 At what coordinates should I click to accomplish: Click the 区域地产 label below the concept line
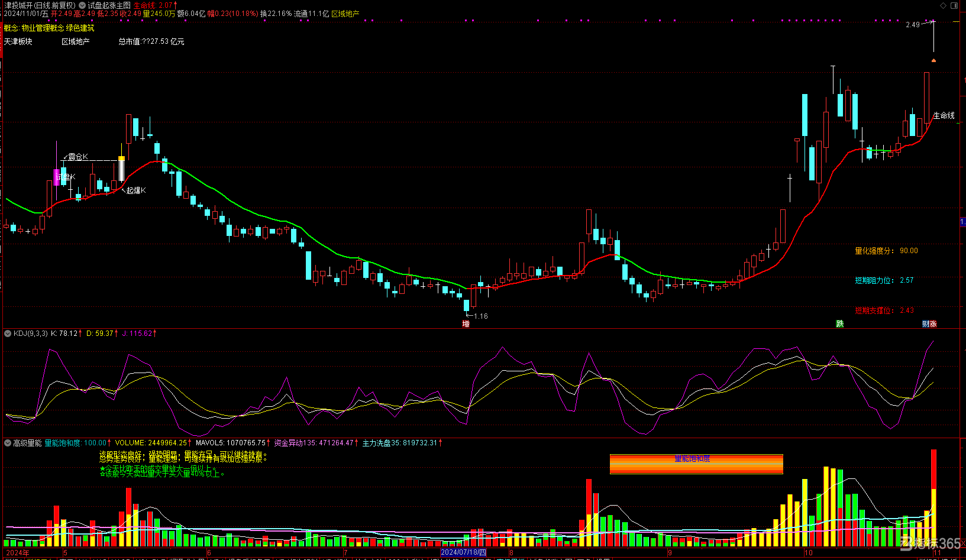[76, 42]
